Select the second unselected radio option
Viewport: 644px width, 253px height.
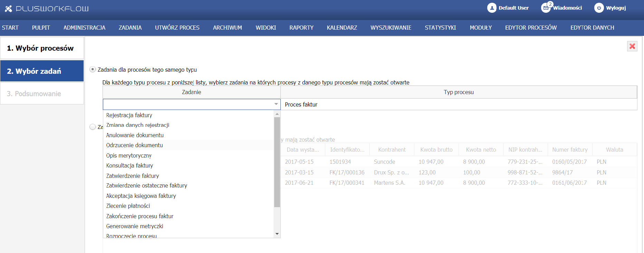(x=93, y=127)
